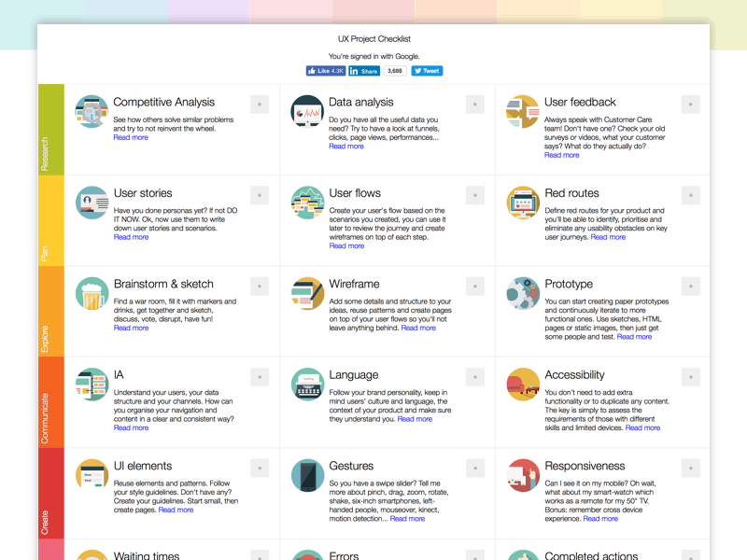Click the Accessibility armchair icon
Screen dimensions: 747x560
523,385
